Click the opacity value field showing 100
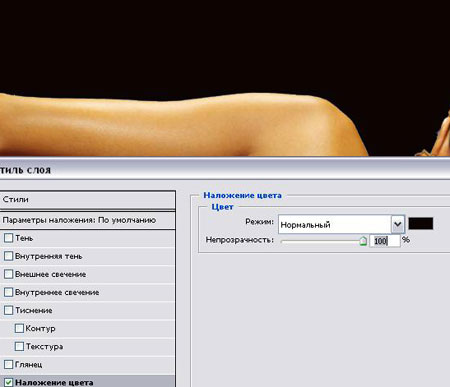 tap(385, 241)
